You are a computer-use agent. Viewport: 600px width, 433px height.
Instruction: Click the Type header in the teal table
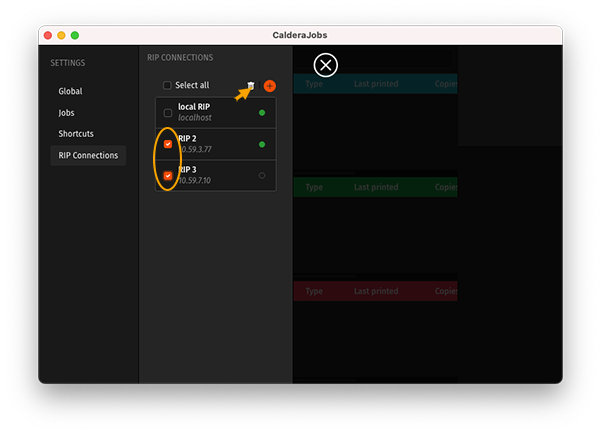[314, 83]
